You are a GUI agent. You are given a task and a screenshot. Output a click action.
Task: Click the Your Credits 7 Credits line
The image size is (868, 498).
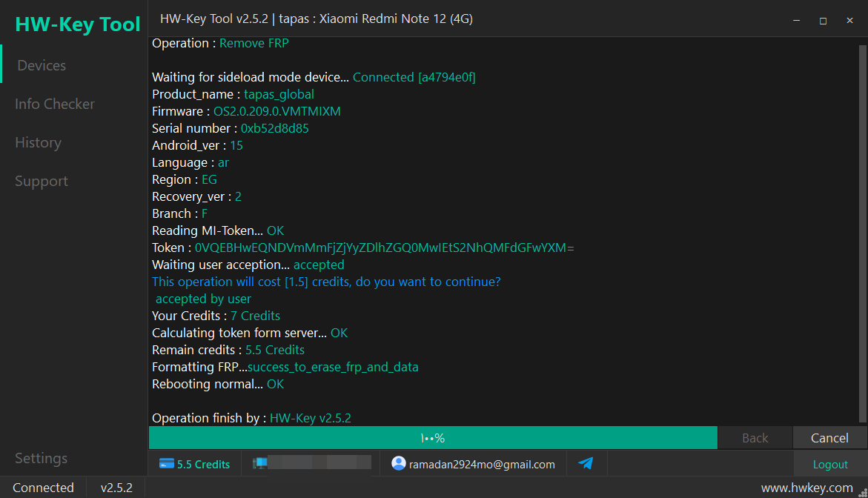(216, 316)
